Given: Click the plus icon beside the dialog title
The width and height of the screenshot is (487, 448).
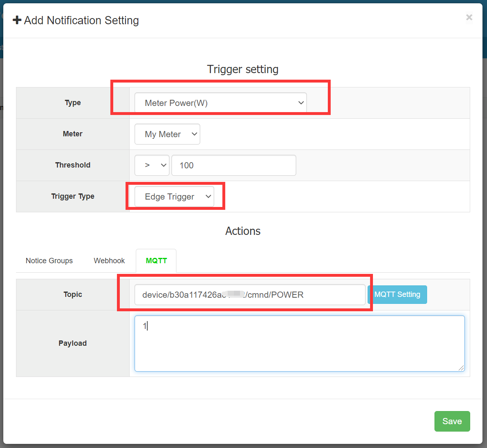Looking at the screenshot, I should pyautogui.click(x=17, y=20).
